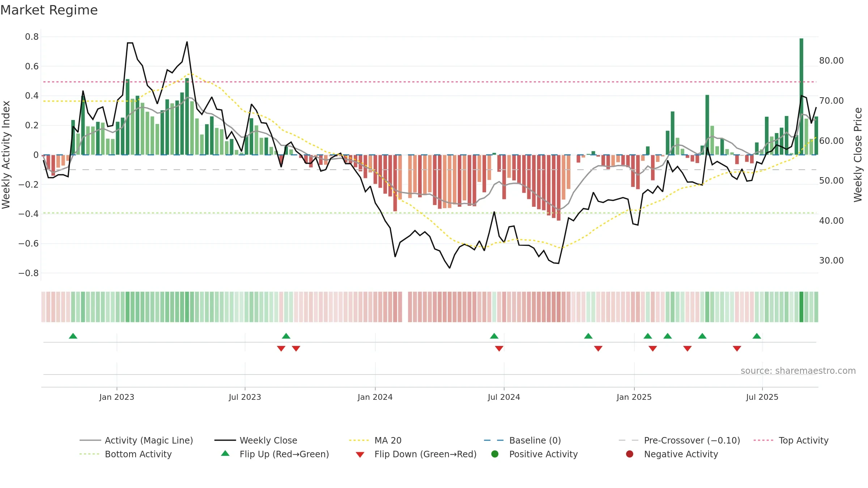868x488 pixels.
Task: Toggle the Weekly Close legend entry
Action: 256,440
